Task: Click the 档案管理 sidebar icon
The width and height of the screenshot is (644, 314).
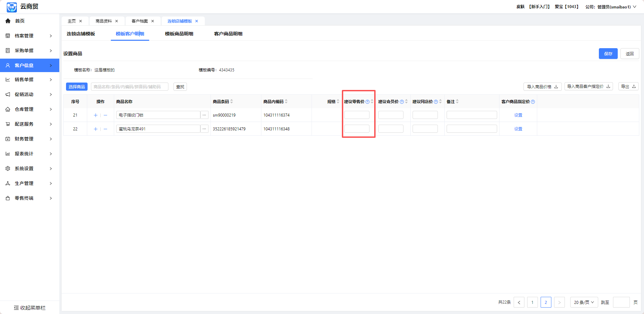Action: (x=8, y=36)
